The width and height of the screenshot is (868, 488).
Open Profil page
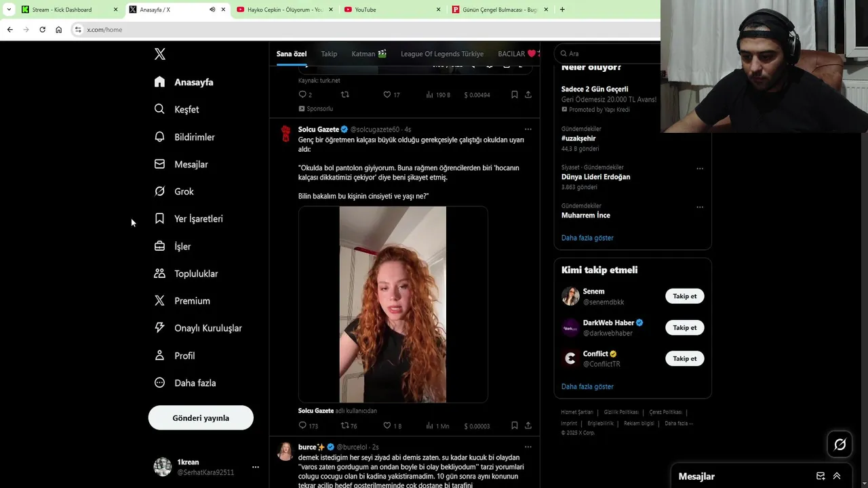pyautogui.click(x=174, y=355)
